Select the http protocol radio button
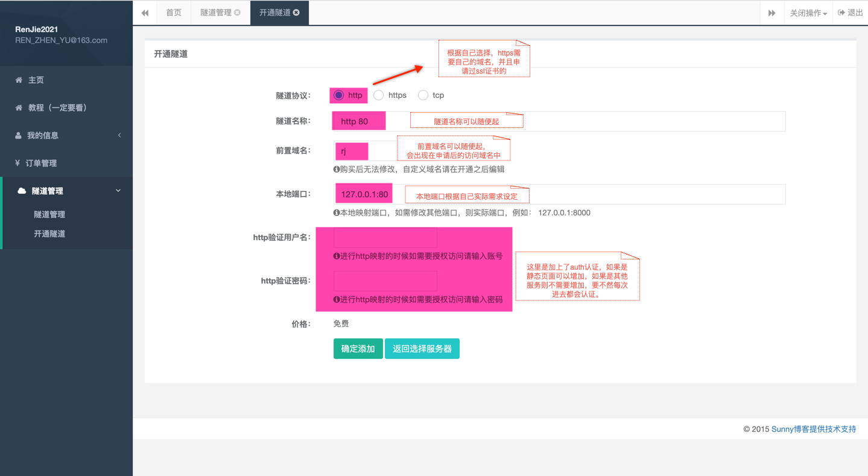 coord(339,95)
